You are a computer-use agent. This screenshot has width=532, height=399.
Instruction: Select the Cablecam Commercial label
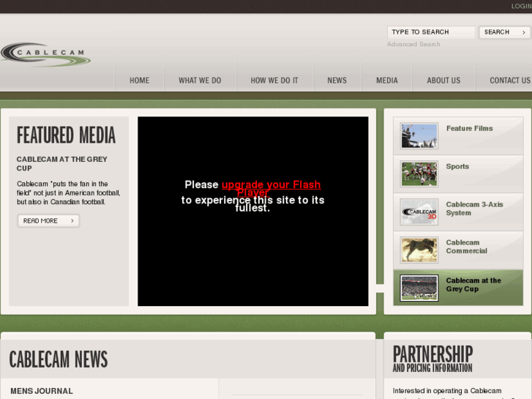tap(467, 247)
